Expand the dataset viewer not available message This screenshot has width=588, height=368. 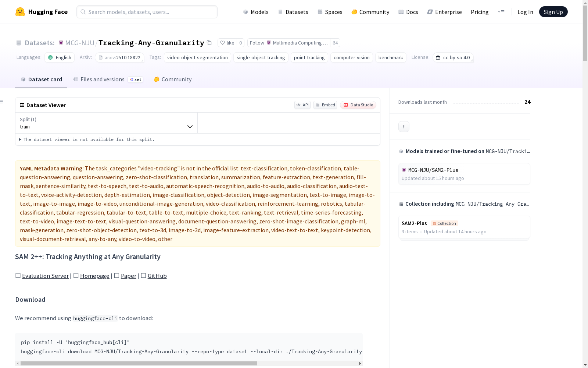[x=86, y=139]
